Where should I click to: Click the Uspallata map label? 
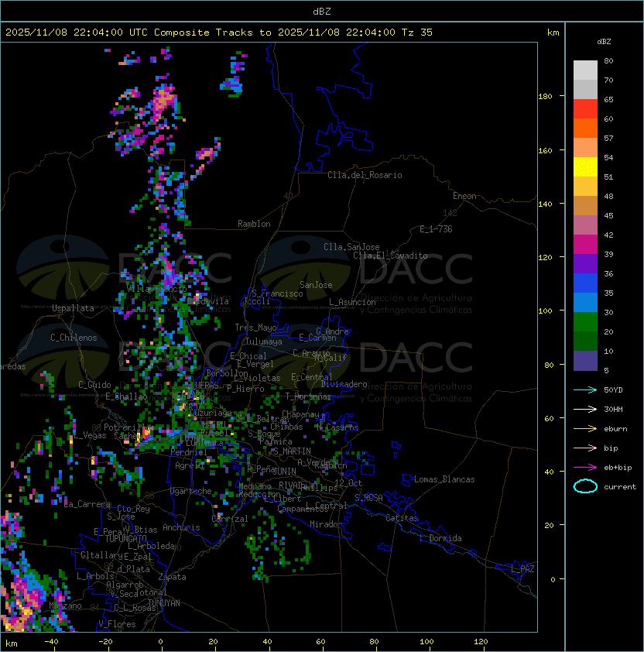73,308
